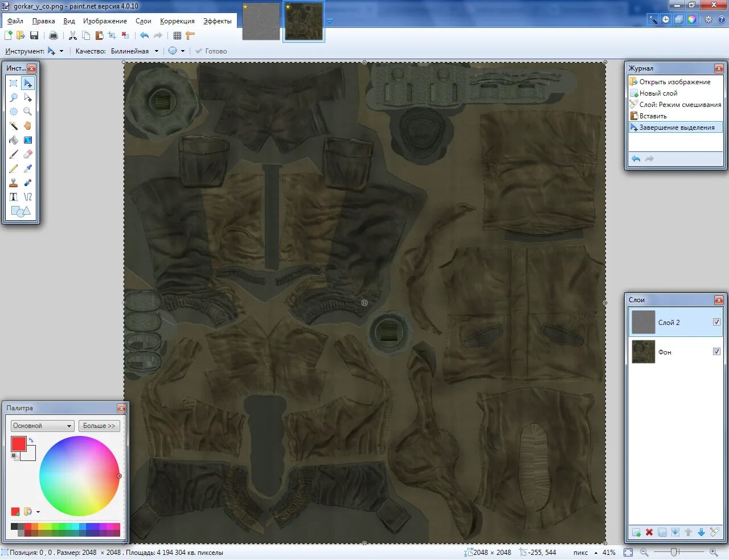Image resolution: width=729 pixels, height=560 pixels.
Task: Open layer properties icon in Layers panel
Action: coord(714,533)
